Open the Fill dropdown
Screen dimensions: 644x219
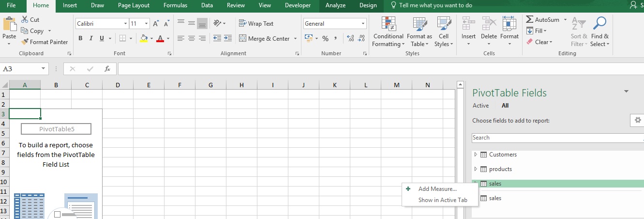pos(537,31)
